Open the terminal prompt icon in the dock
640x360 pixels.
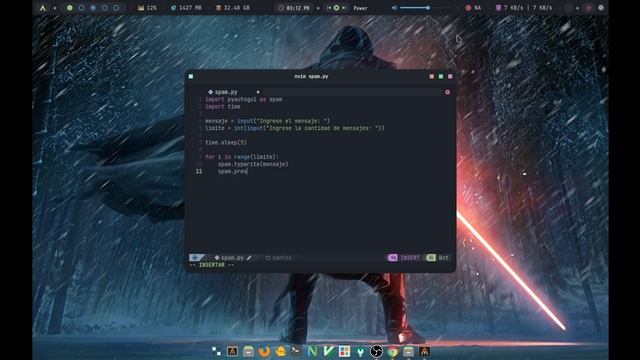click(296, 351)
